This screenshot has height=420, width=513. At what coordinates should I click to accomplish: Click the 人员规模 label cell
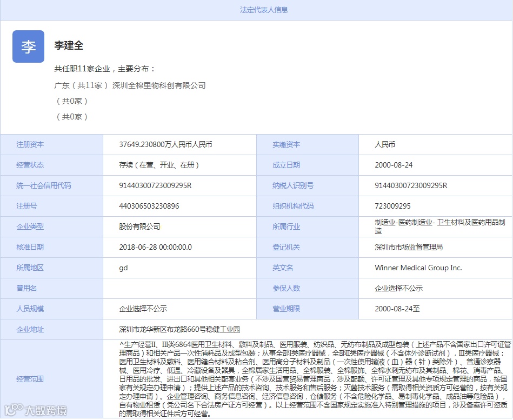pyautogui.click(x=52, y=309)
